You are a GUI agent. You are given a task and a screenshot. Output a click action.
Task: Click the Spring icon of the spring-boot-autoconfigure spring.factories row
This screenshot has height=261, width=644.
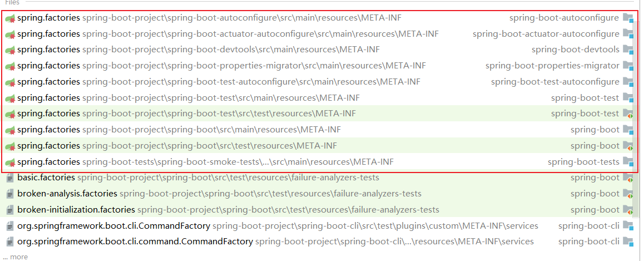[10, 18]
